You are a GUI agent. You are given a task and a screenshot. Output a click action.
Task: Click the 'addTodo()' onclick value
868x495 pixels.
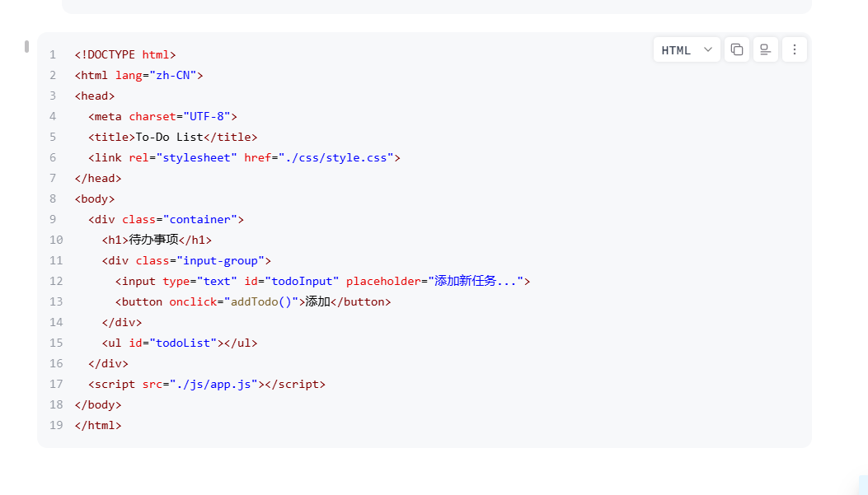(x=260, y=302)
